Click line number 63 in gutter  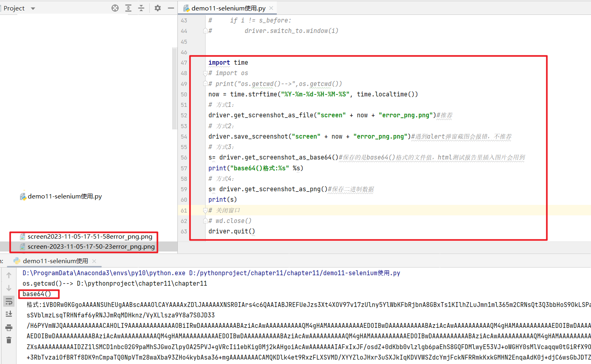(184, 231)
